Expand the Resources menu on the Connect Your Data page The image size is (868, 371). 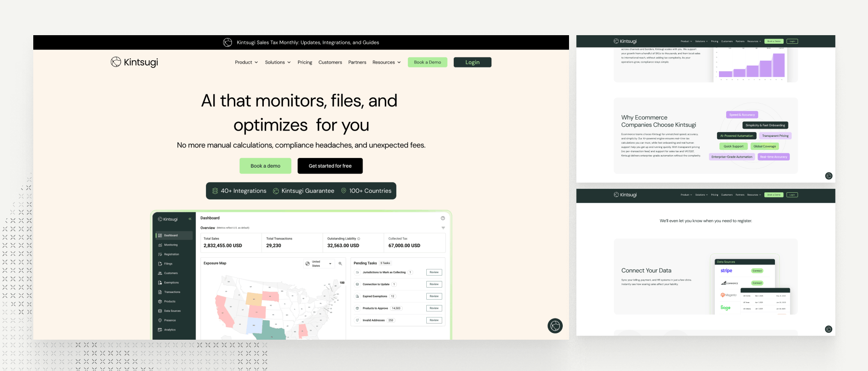[x=754, y=195]
